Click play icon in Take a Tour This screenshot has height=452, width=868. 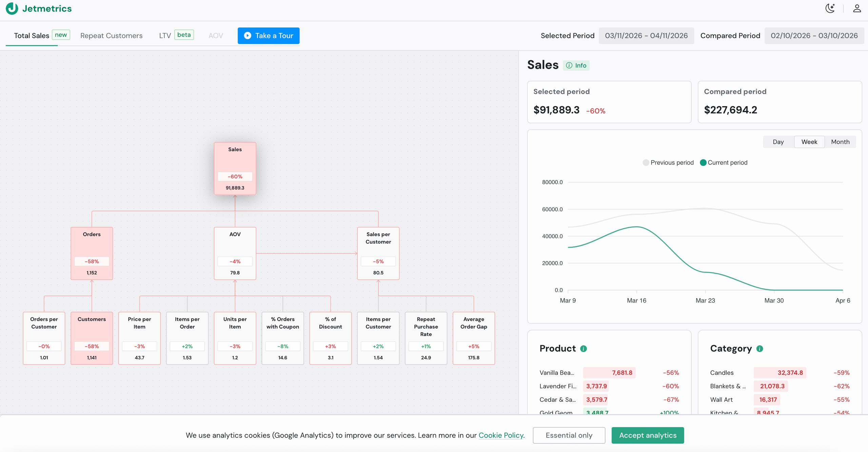248,36
